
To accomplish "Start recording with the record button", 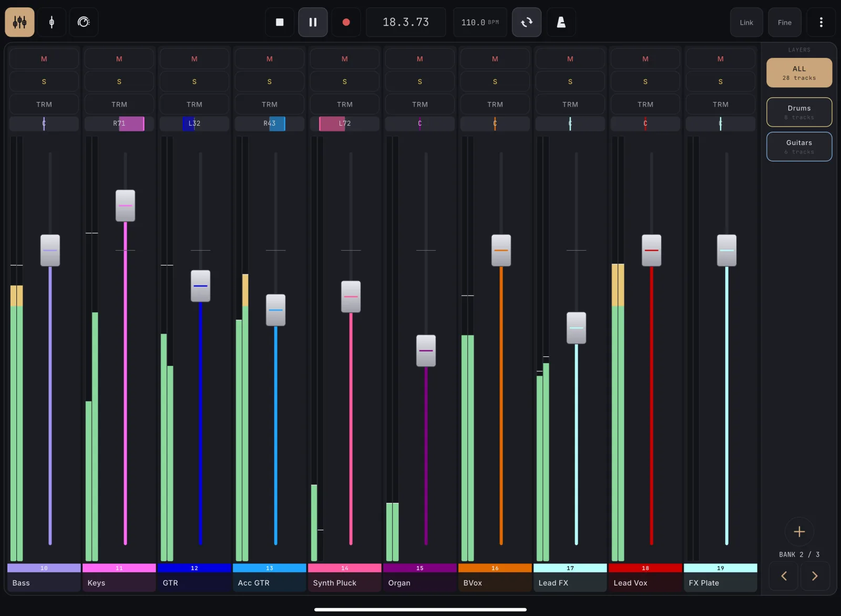I will click(x=346, y=22).
